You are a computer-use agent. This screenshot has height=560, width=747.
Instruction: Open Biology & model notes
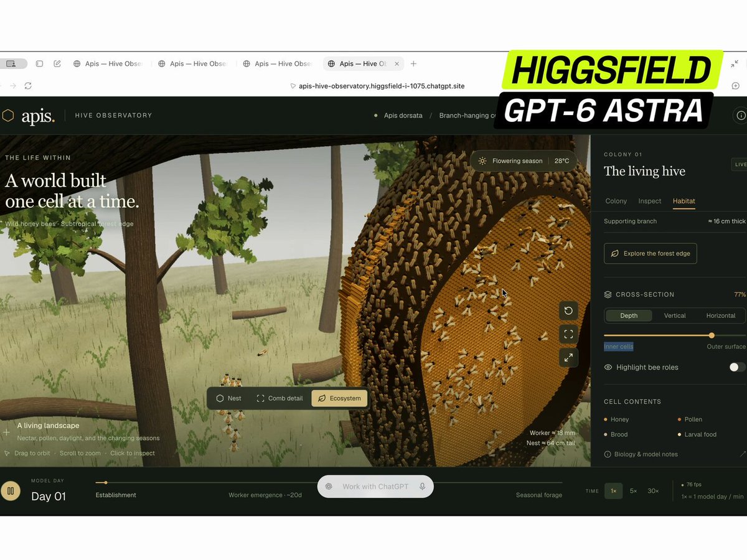646,454
